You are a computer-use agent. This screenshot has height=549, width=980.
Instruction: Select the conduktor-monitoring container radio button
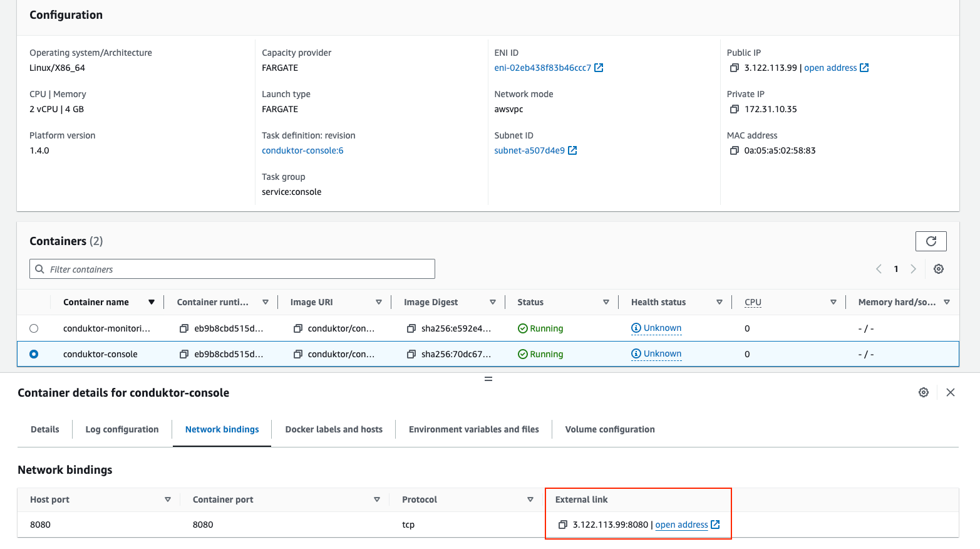point(34,328)
